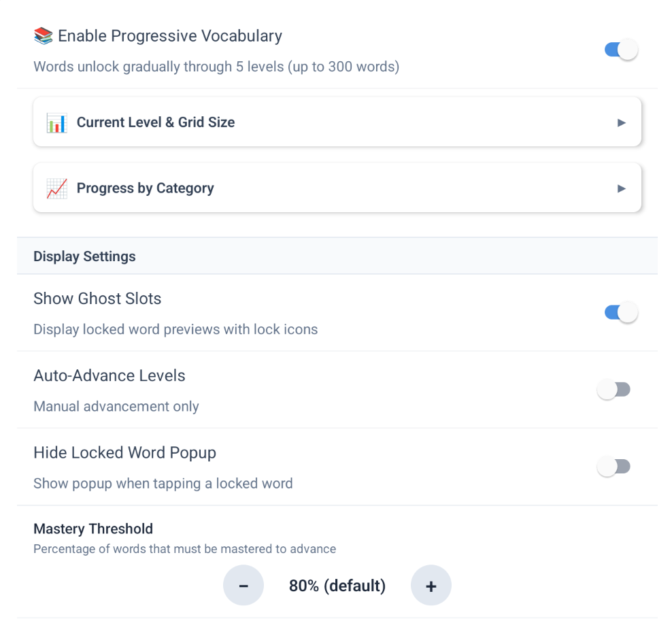
Task: Click the minus icon for Mastery Threshold
Action: coord(243,586)
